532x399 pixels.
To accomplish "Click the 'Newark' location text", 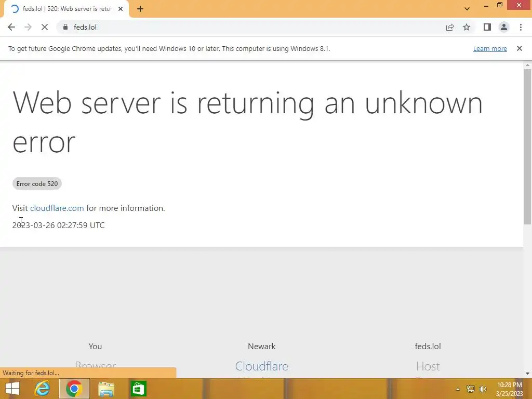I will [262, 346].
